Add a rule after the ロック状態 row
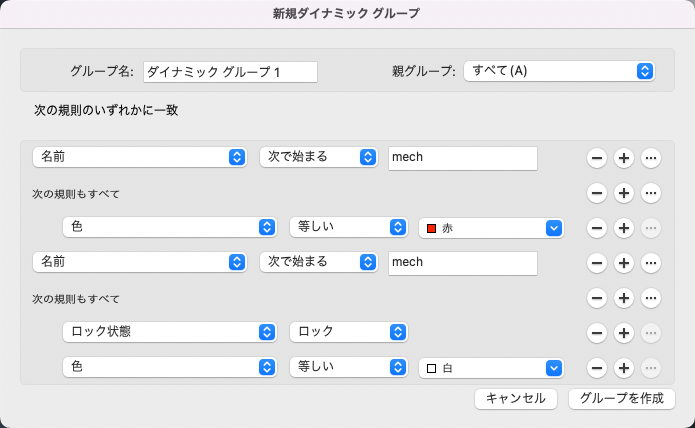The image size is (695, 428). pos(623,332)
